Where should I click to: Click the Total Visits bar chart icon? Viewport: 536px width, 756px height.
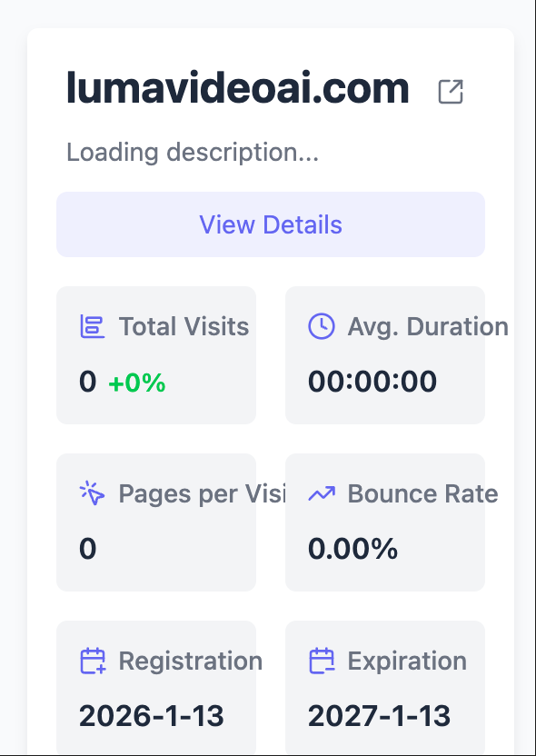point(92,326)
